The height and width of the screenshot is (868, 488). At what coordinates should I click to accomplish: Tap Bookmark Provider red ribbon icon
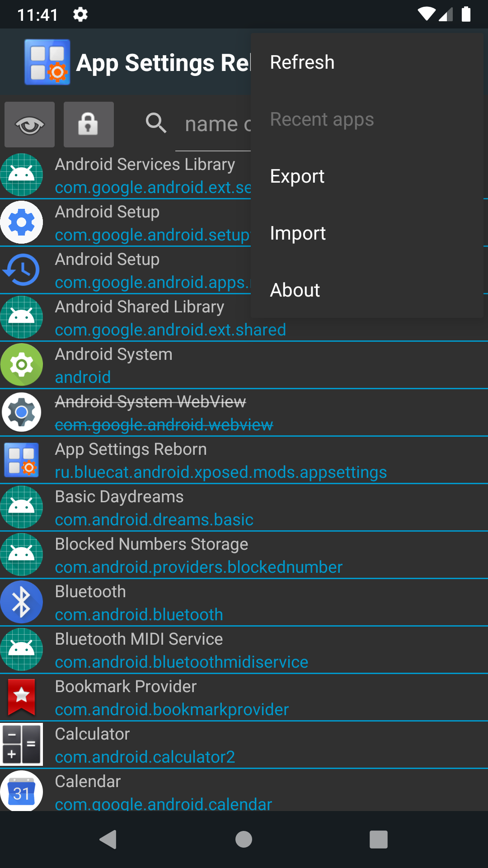point(22,697)
